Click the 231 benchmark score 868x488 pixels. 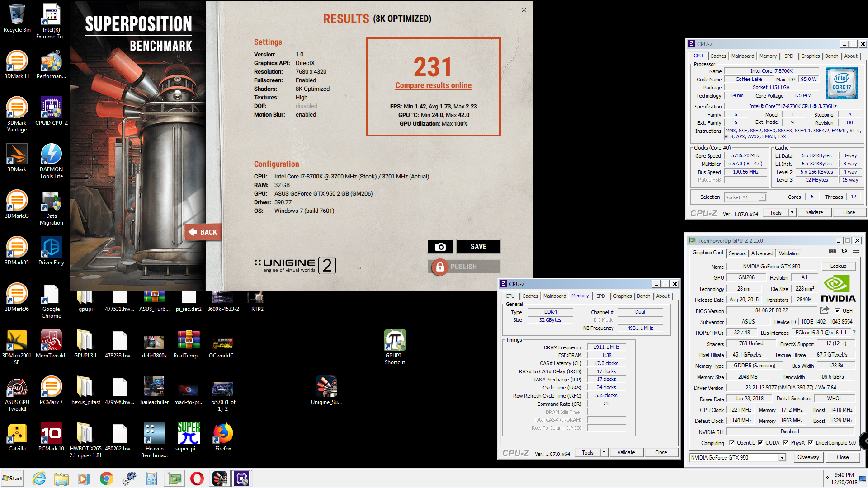pyautogui.click(x=433, y=67)
